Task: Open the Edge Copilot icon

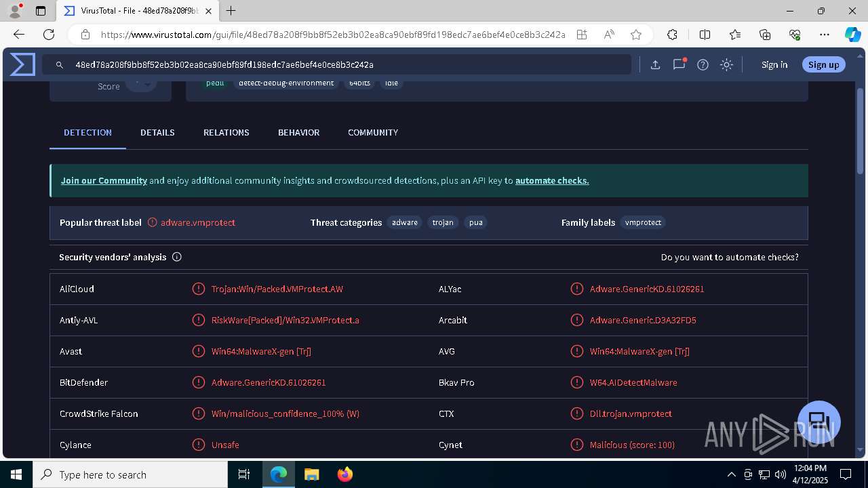Action: [x=852, y=35]
